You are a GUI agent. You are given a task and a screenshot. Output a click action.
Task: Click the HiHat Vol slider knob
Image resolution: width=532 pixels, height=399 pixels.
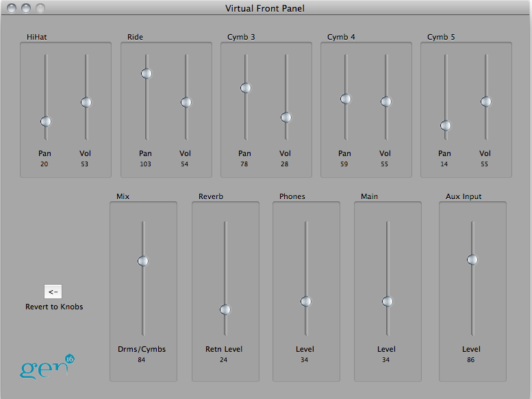tap(86, 103)
